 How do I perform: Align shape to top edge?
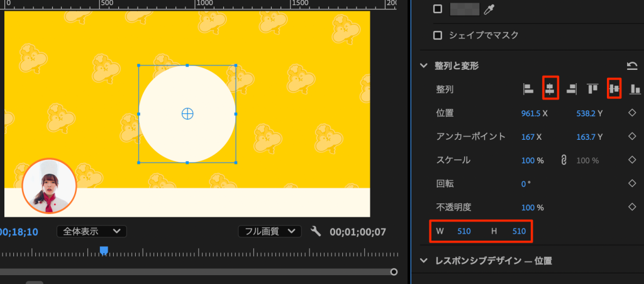pyautogui.click(x=592, y=89)
